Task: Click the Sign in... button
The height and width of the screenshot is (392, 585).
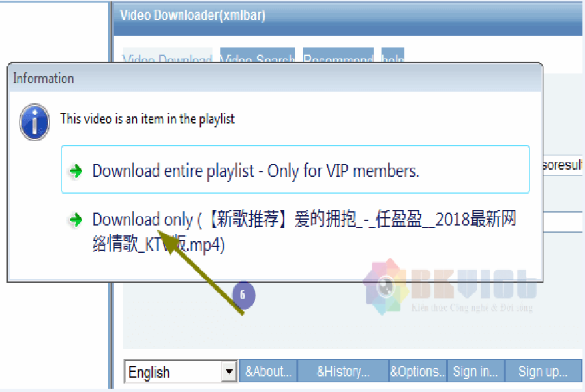Action: pyautogui.click(x=475, y=371)
